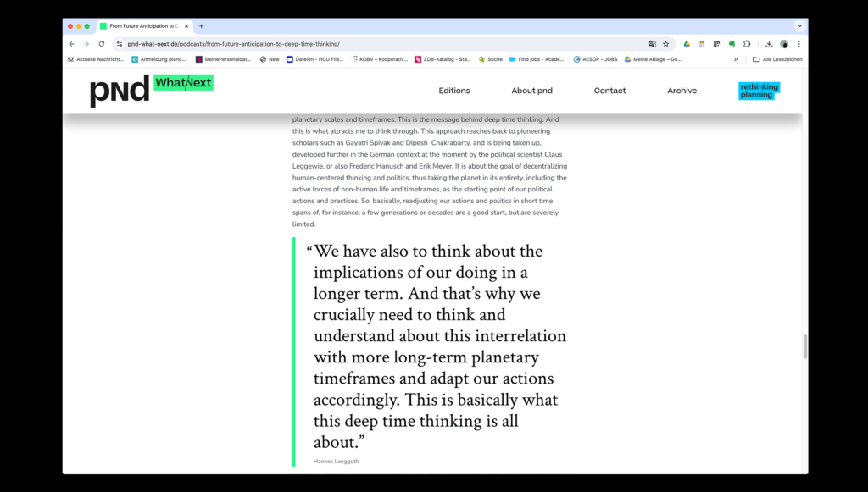Open the Extensions puzzle piece menu
Image resolution: width=868 pixels, height=492 pixels.
point(747,43)
